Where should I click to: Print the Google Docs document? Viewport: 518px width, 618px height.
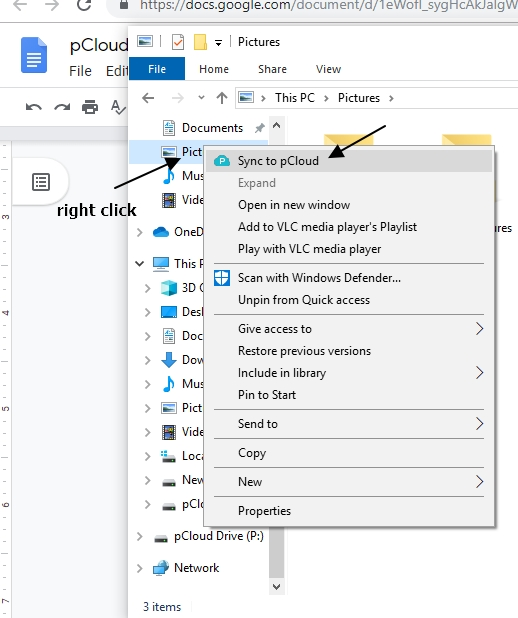tap(90, 107)
